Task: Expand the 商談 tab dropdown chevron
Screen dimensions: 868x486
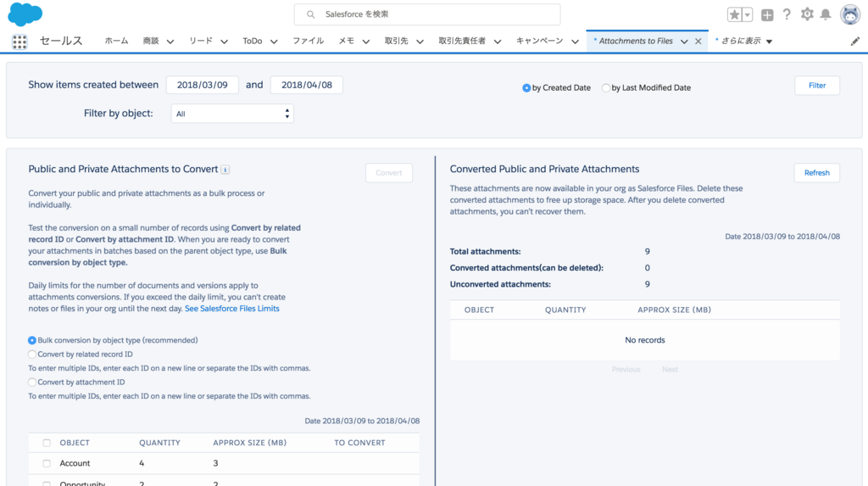Action: point(170,42)
